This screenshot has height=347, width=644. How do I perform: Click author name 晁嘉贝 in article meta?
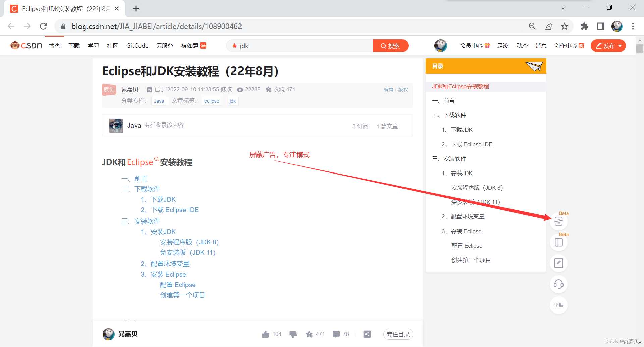130,89
